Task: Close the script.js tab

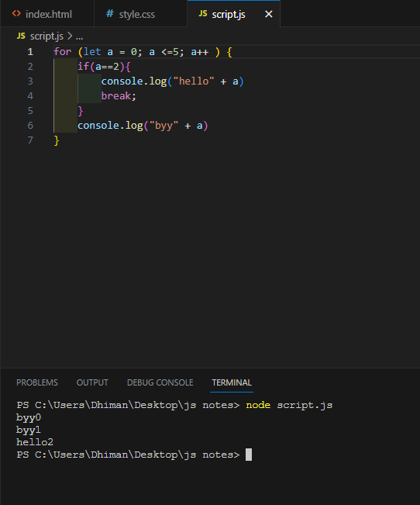Action: click(x=268, y=14)
